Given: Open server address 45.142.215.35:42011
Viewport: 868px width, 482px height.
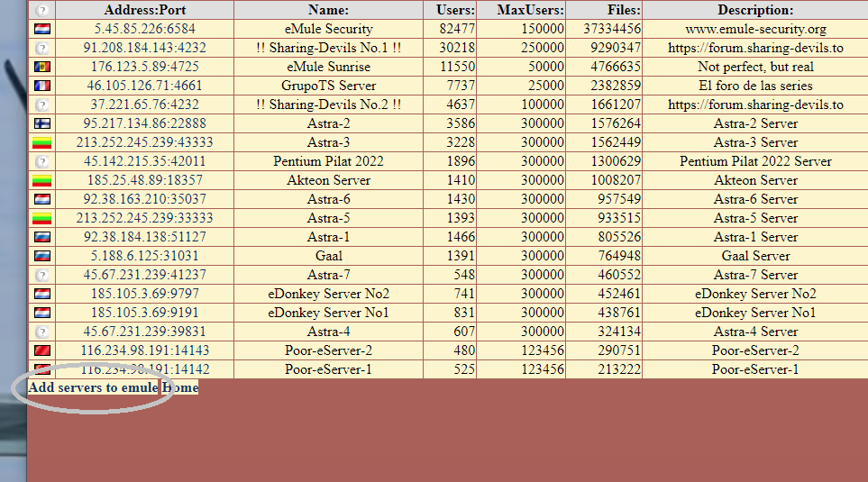Looking at the screenshot, I should [144, 161].
